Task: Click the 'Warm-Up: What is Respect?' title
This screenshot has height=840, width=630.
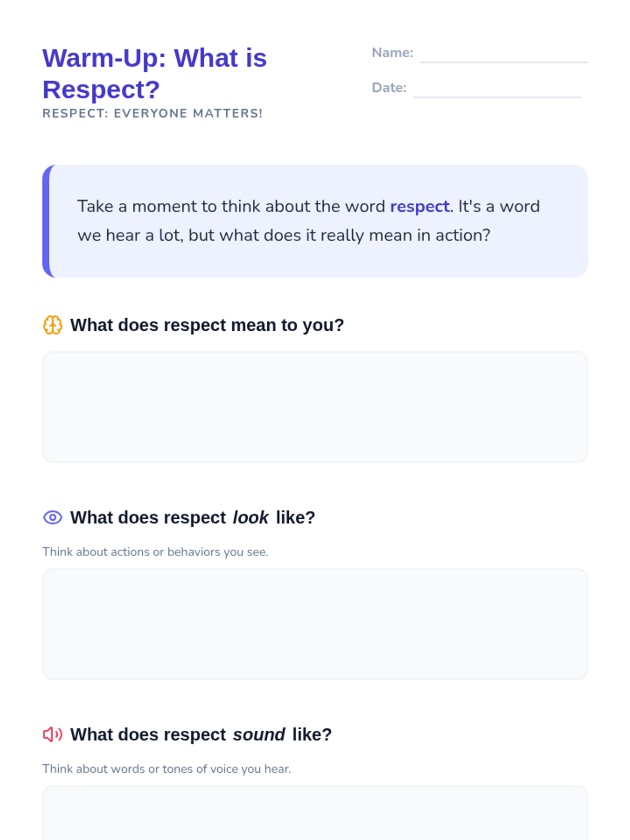Action: click(154, 73)
